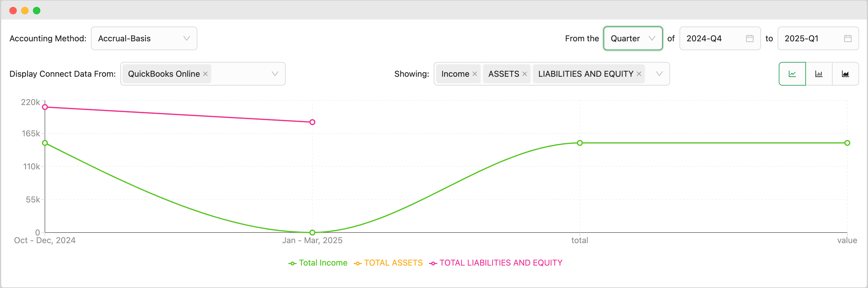Screen dimensions: 868x288
Task: Toggle TOTAL ASSETS series in legend
Action: coord(388,263)
